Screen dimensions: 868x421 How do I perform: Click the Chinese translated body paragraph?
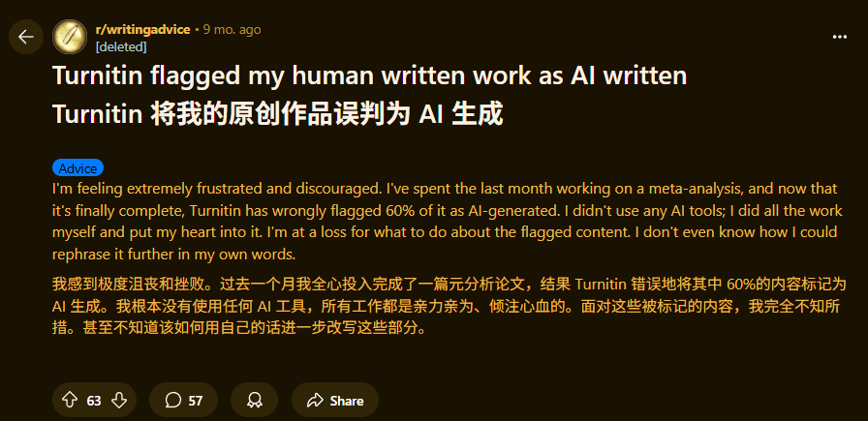[x=449, y=307]
